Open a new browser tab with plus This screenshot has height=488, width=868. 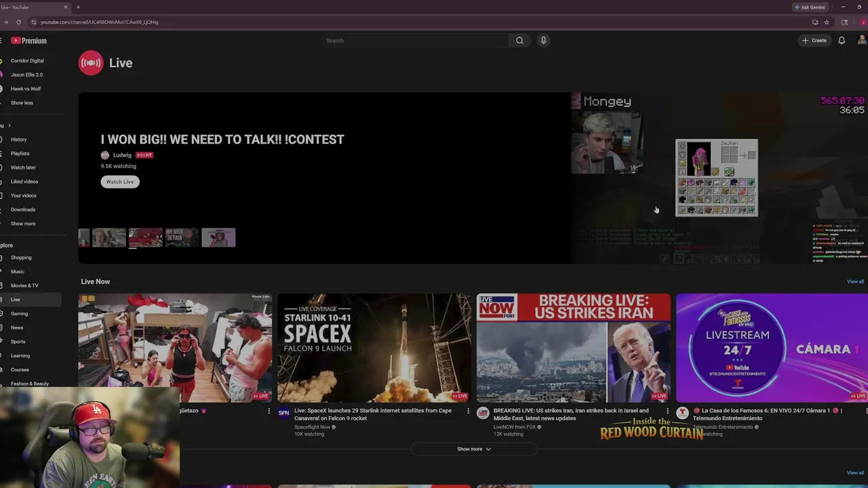pyautogui.click(x=78, y=7)
